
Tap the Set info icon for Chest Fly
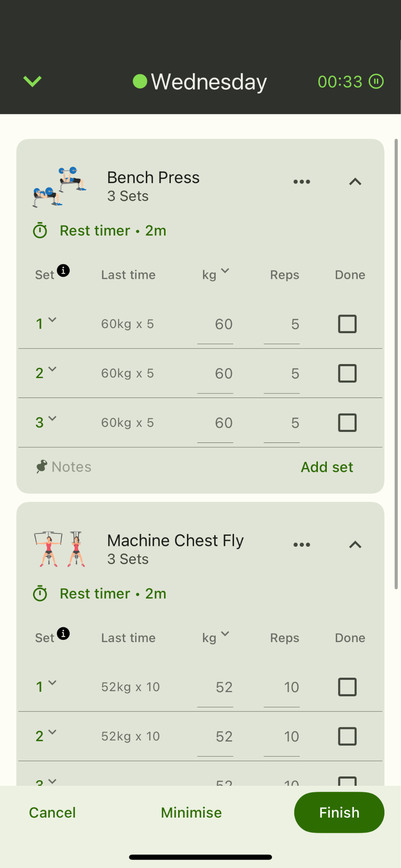tap(63, 634)
